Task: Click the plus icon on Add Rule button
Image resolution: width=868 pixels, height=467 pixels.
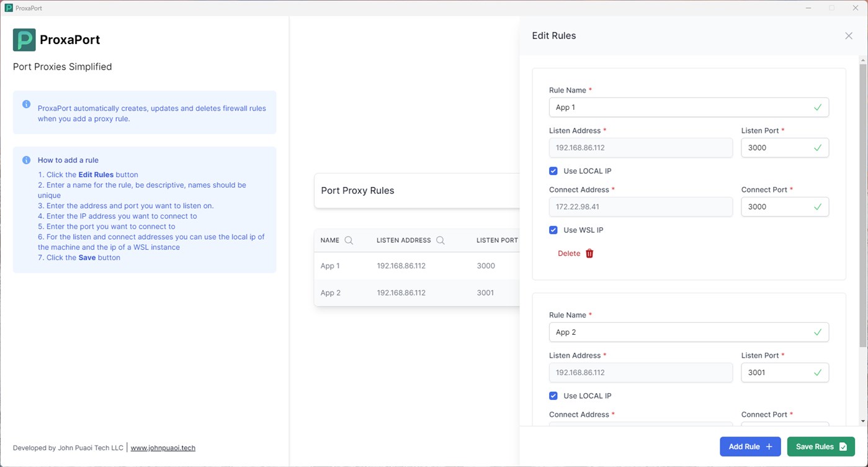Action: (x=769, y=447)
